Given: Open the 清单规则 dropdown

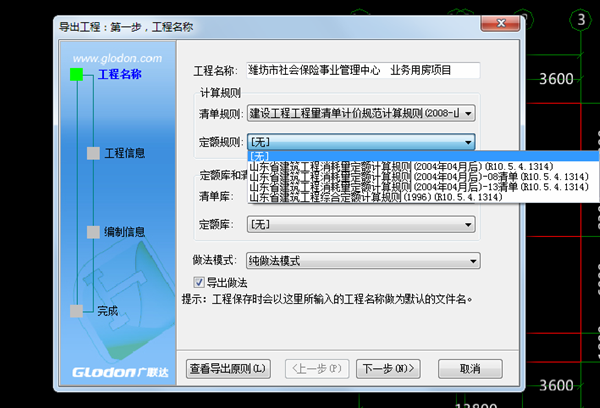Looking at the screenshot, I should 361,113.
